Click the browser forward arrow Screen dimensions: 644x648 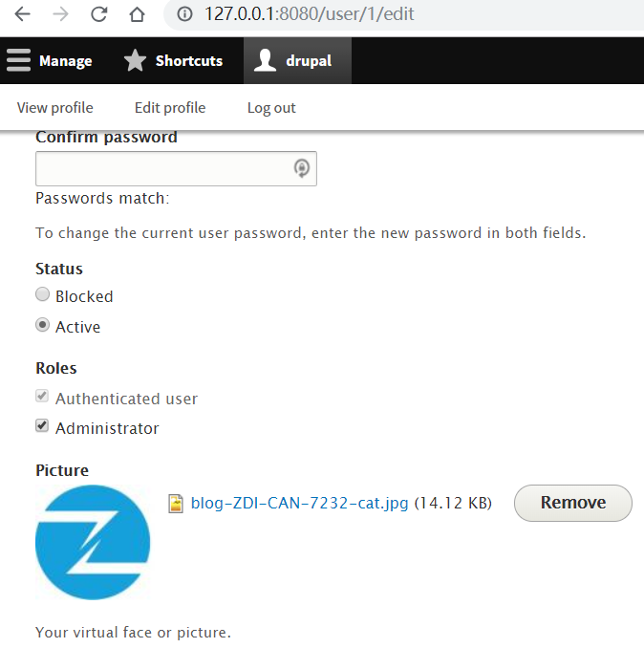pos(60,14)
